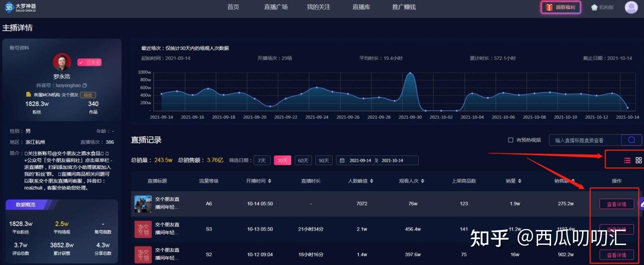Open the thumbnail of the 10-12 09:04 live stream

coord(143,255)
